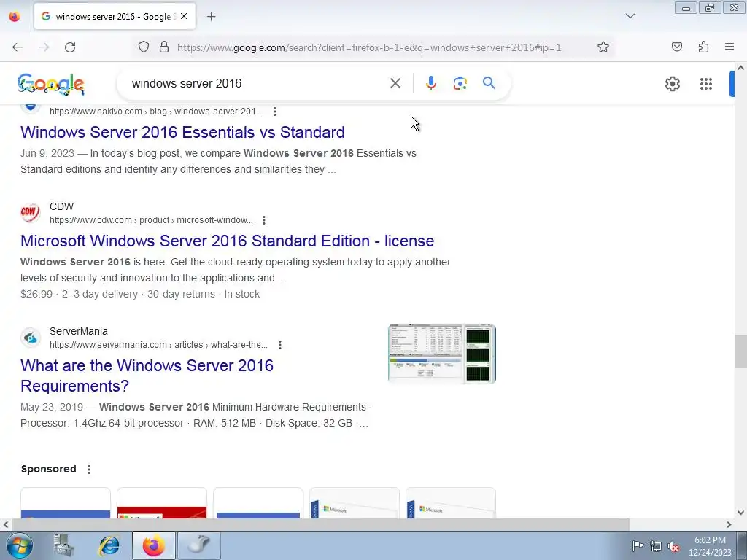Open Windows Server 2016 Essentials vs Standard

182,133
